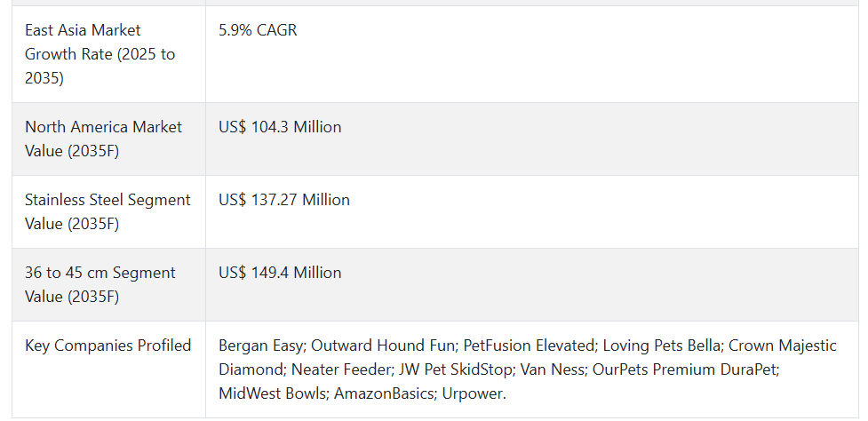Click the Bergan Easy company name
Viewport: 868px width, 421px height.
[260, 346]
